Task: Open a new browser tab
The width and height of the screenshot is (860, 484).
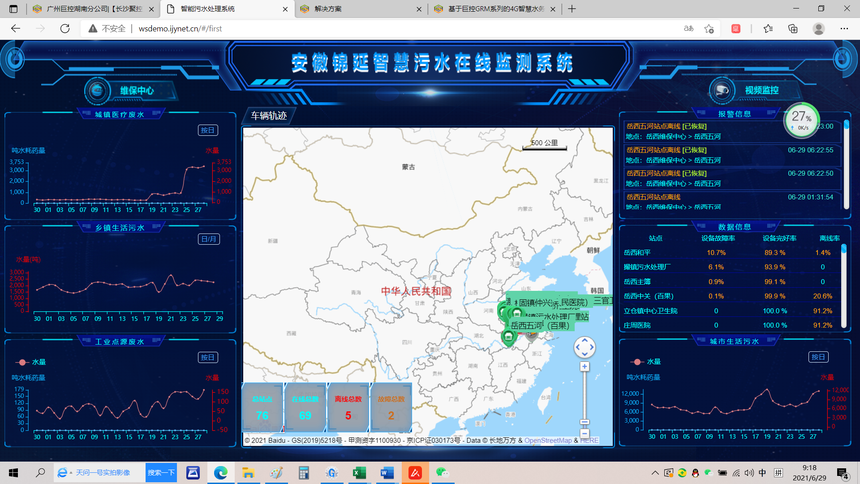Action: click(572, 9)
